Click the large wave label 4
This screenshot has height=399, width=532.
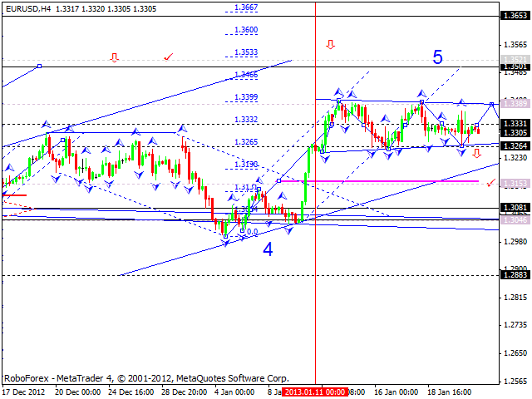pos(268,248)
